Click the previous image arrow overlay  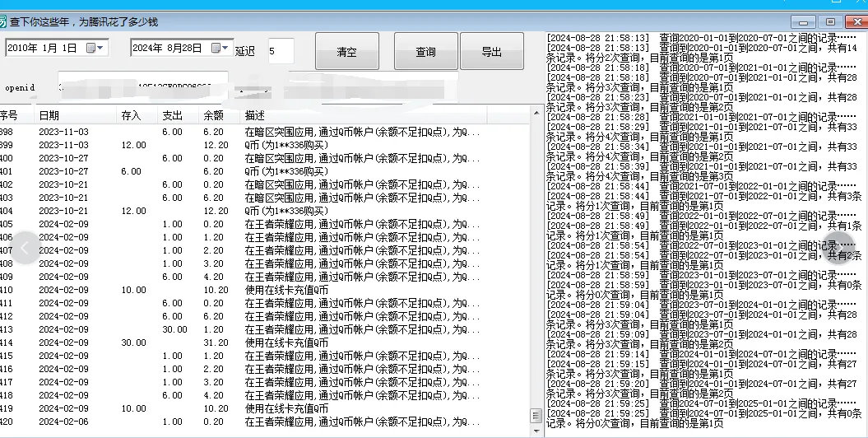[x=25, y=248]
